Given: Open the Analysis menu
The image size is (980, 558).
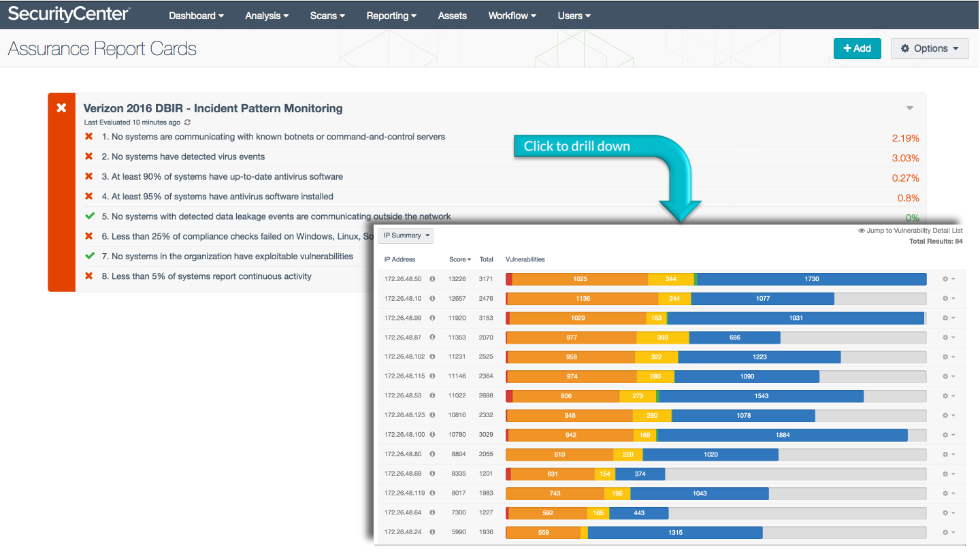Looking at the screenshot, I should pos(267,16).
